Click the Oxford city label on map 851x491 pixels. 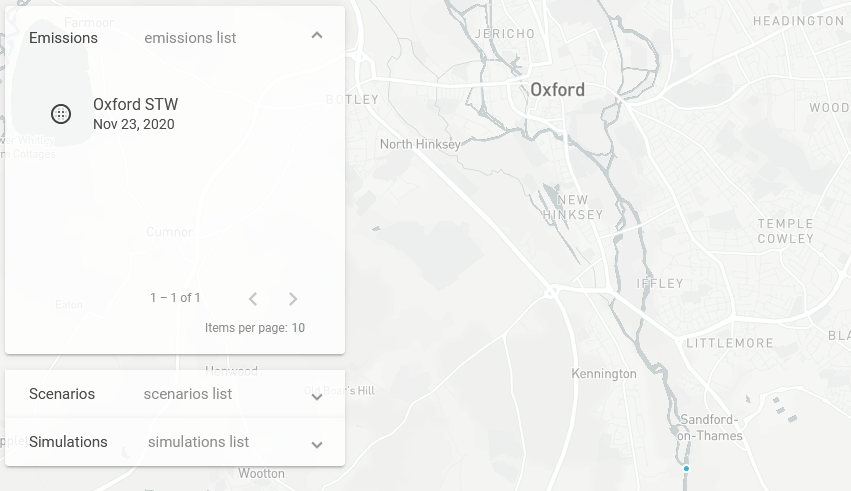point(557,90)
